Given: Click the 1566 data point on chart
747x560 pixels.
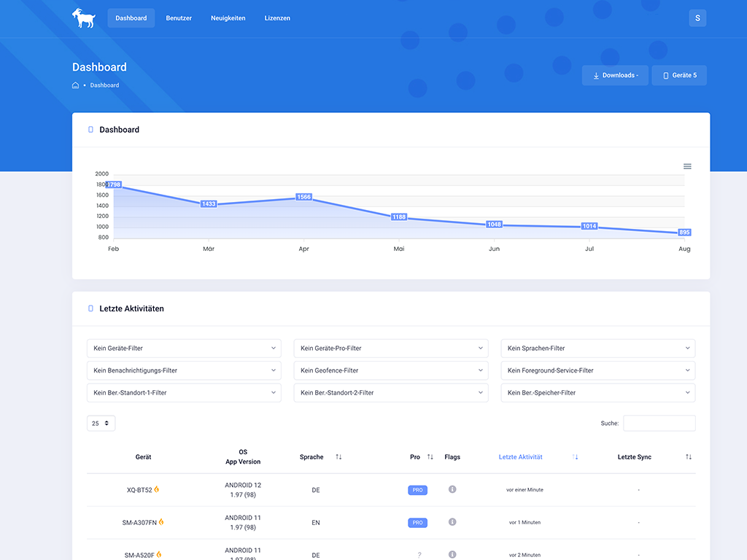Looking at the screenshot, I should (x=304, y=197).
